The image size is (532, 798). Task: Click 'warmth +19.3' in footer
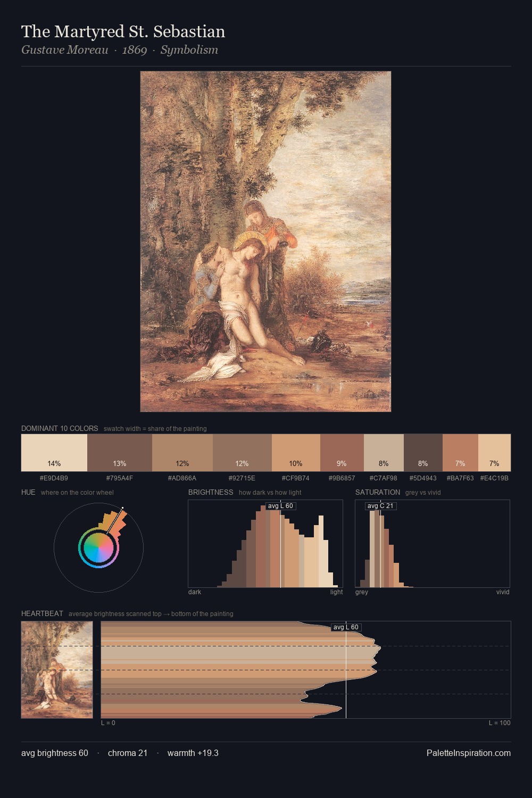coord(193,753)
